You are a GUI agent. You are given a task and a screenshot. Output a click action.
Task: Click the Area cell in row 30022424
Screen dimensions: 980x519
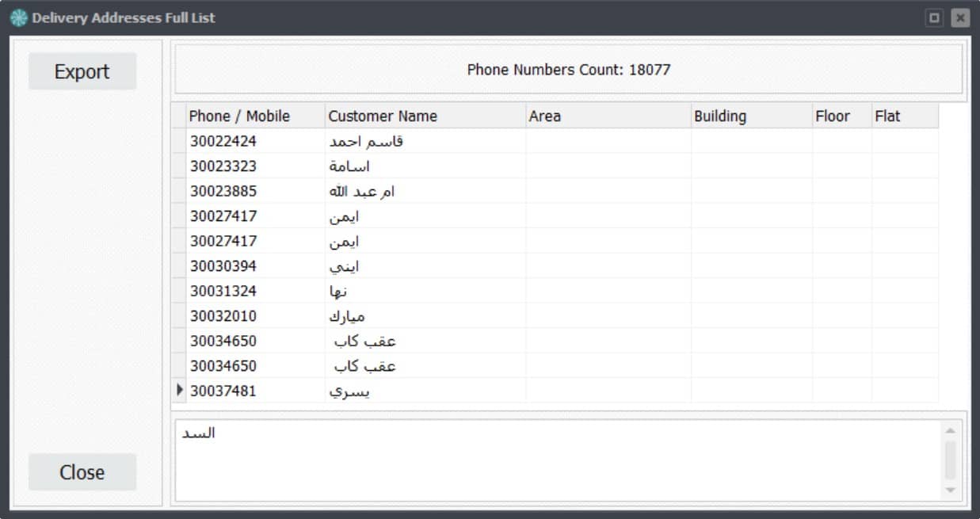coord(608,141)
